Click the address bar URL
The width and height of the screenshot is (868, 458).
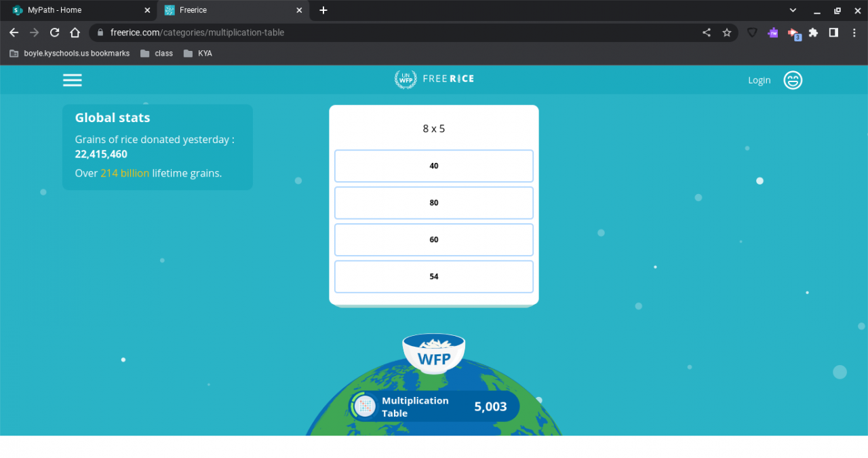click(197, 33)
